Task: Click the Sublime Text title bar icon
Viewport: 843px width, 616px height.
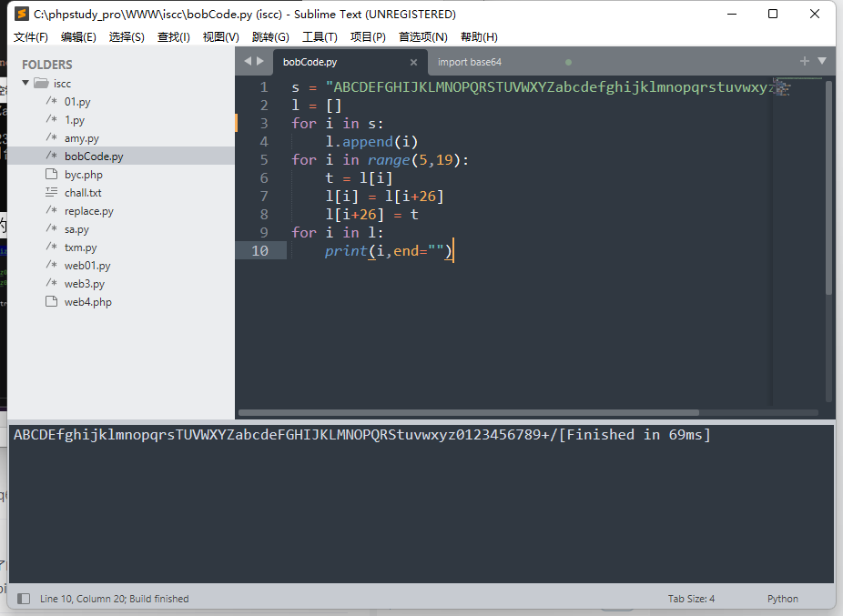Action: (x=21, y=14)
